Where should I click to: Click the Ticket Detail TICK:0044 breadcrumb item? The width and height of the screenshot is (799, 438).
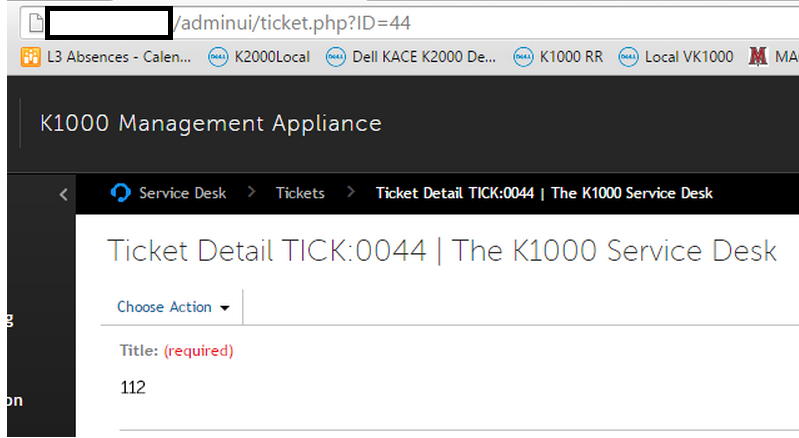point(544,193)
